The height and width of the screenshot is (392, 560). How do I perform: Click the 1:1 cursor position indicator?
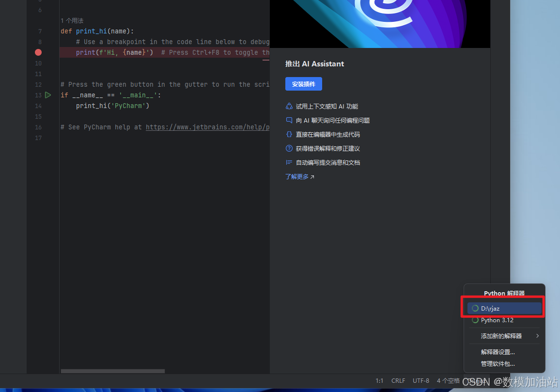(x=379, y=381)
